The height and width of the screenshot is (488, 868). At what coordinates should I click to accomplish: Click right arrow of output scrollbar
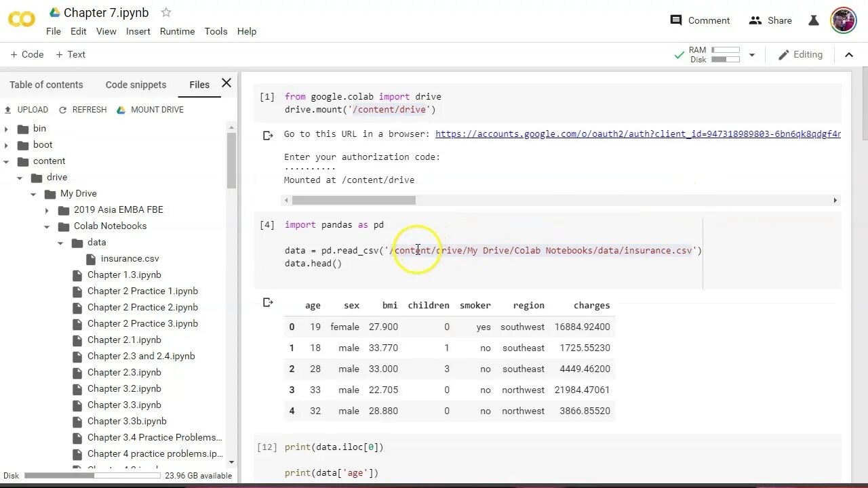click(835, 200)
